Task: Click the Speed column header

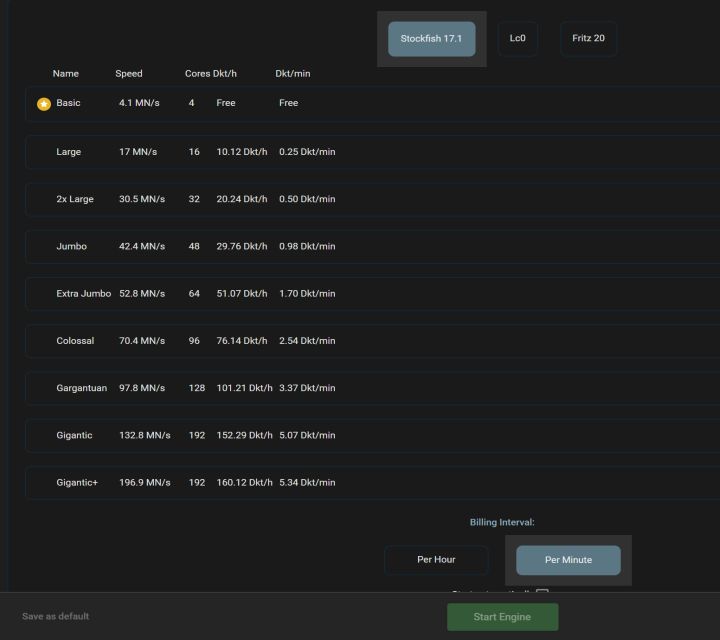Action: [x=129, y=74]
